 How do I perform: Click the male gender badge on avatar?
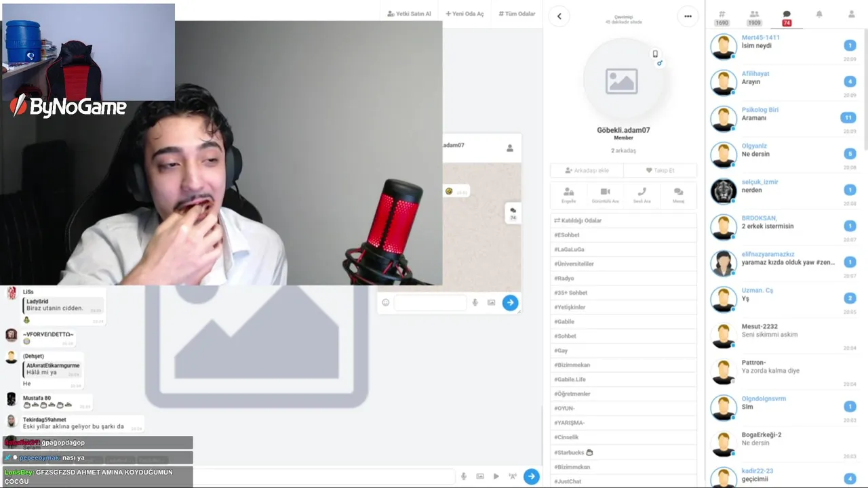[659, 63]
